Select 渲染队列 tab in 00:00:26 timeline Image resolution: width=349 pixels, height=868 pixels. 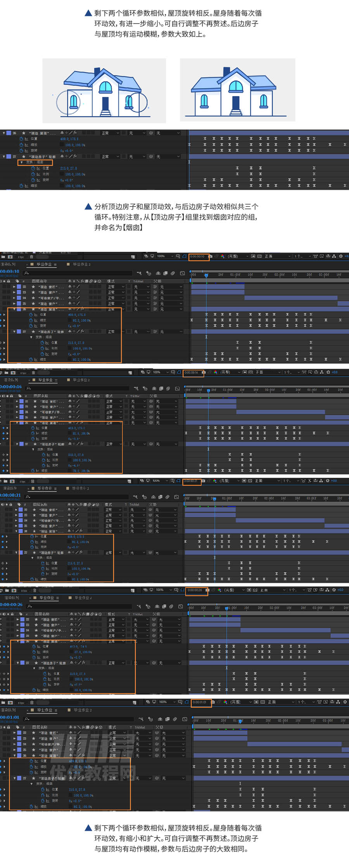pos(12,598)
